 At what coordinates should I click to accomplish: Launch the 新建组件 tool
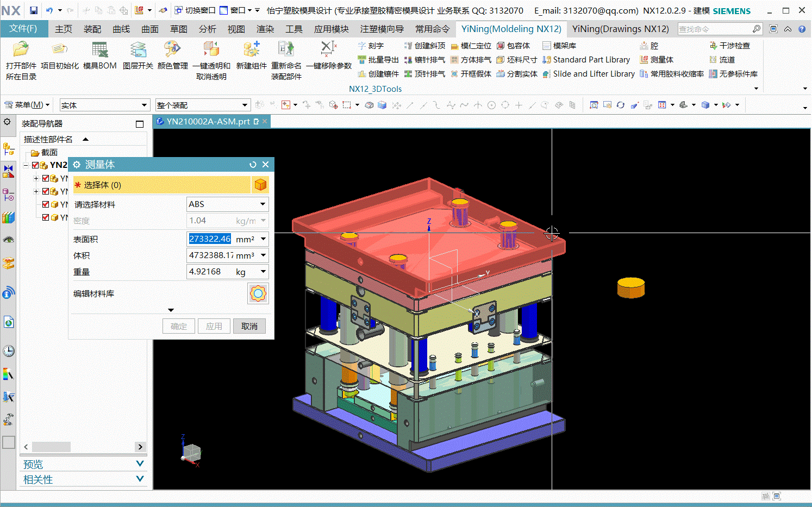coord(252,55)
